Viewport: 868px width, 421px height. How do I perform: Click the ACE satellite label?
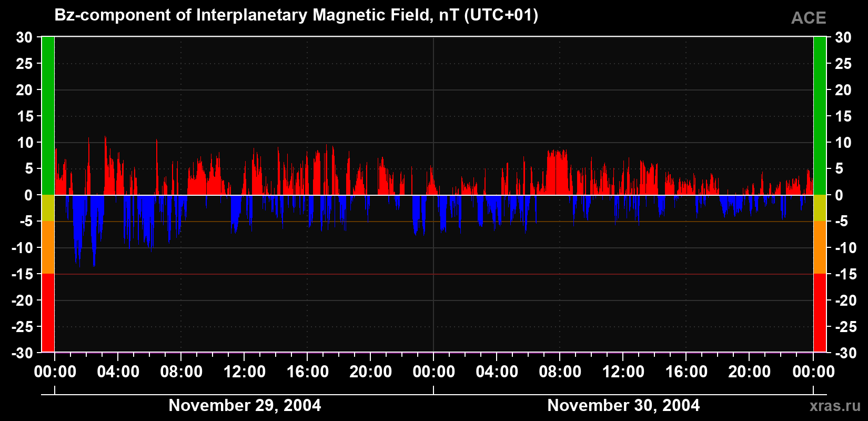tap(809, 18)
